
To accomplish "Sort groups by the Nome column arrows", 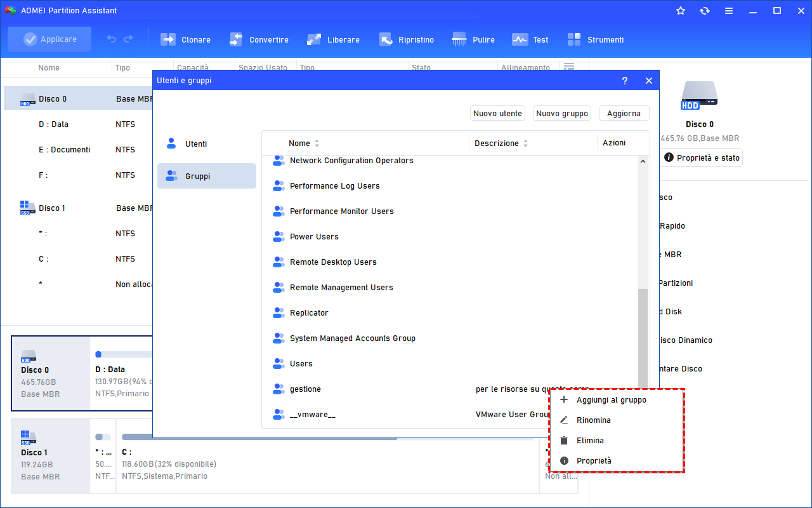I will (x=317, y=144).
